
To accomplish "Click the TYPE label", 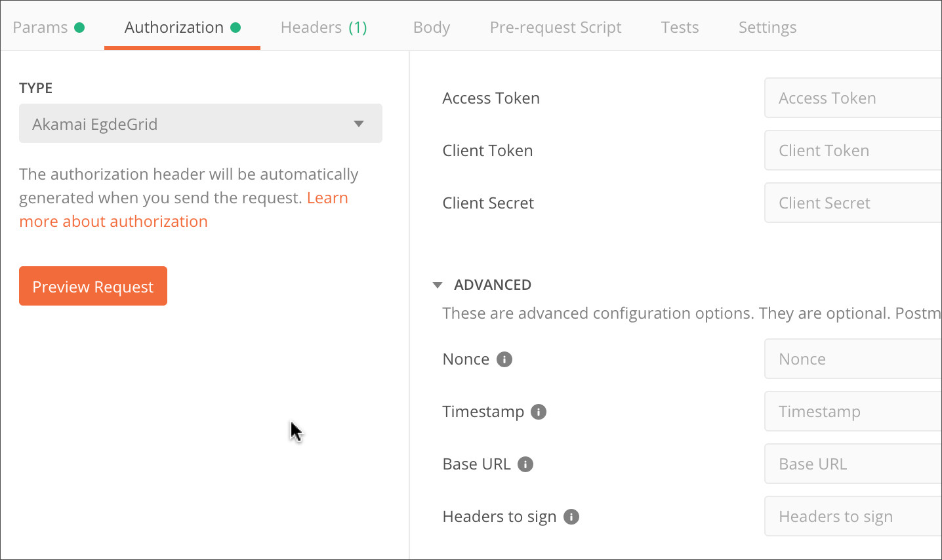I will click(x=36, y=88).
